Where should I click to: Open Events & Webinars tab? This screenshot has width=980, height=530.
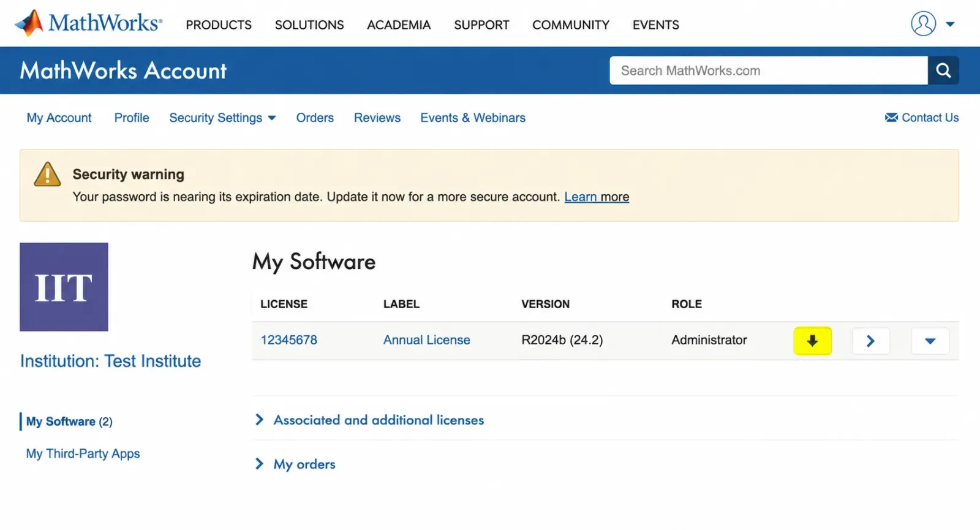pyautogui.click(x=473, y=118)
